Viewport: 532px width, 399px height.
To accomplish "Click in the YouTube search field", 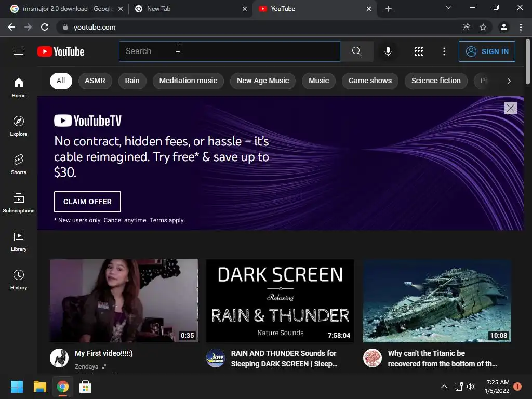I will [x=229, y=51].
